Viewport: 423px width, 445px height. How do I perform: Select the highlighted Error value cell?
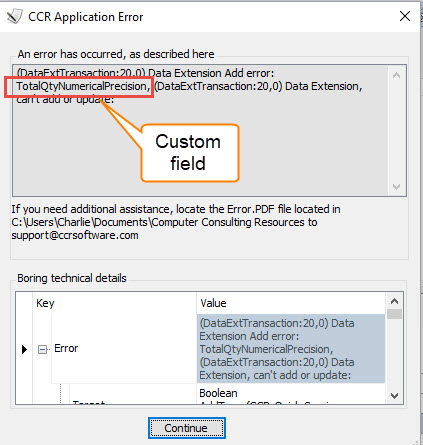pyautogui.click(x=291, y=349)
